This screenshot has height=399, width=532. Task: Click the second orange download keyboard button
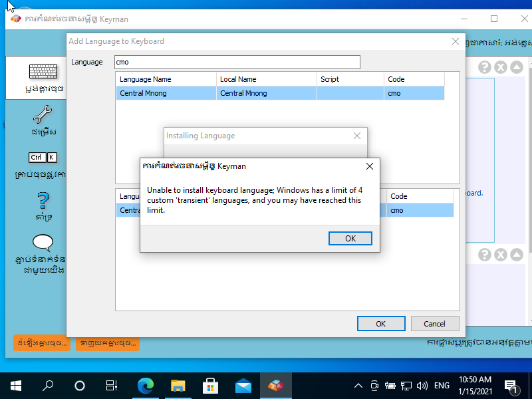point(108,343)
